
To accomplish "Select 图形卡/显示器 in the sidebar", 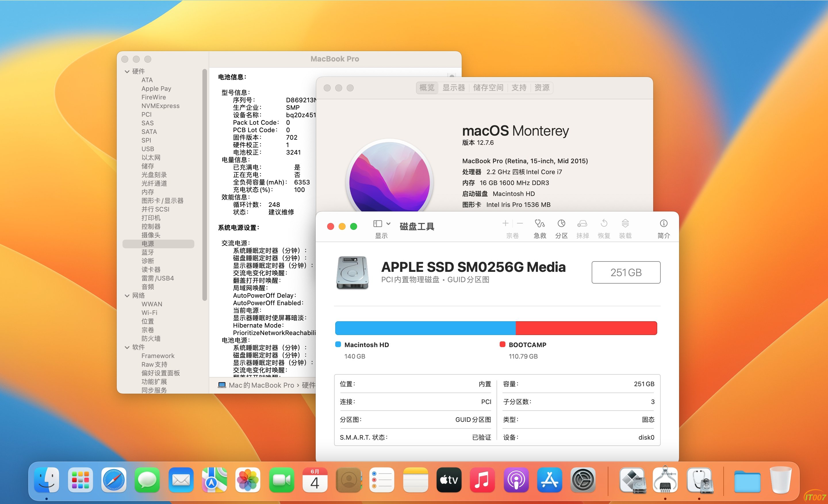I will (162, 201).
